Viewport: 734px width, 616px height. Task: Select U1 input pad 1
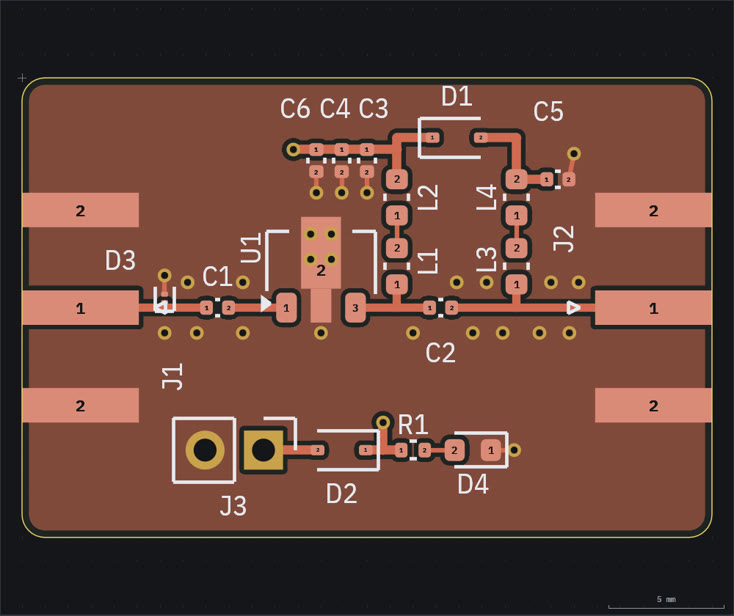coord(286,308)
